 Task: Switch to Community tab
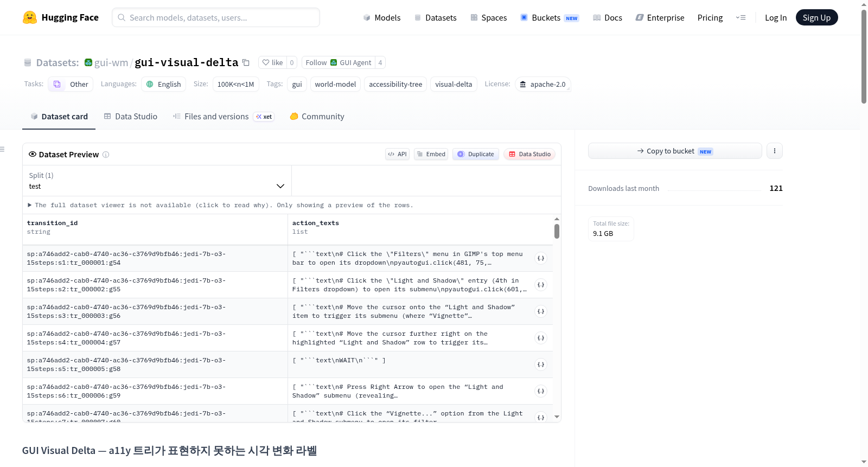pyautogui.click(x=317, y=116)
